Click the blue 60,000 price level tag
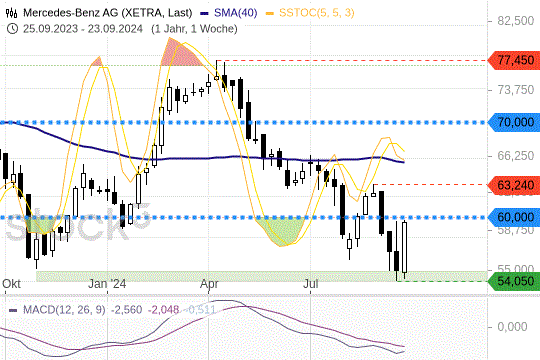Viewport: 540px width, 360px height. click(514, 217)
